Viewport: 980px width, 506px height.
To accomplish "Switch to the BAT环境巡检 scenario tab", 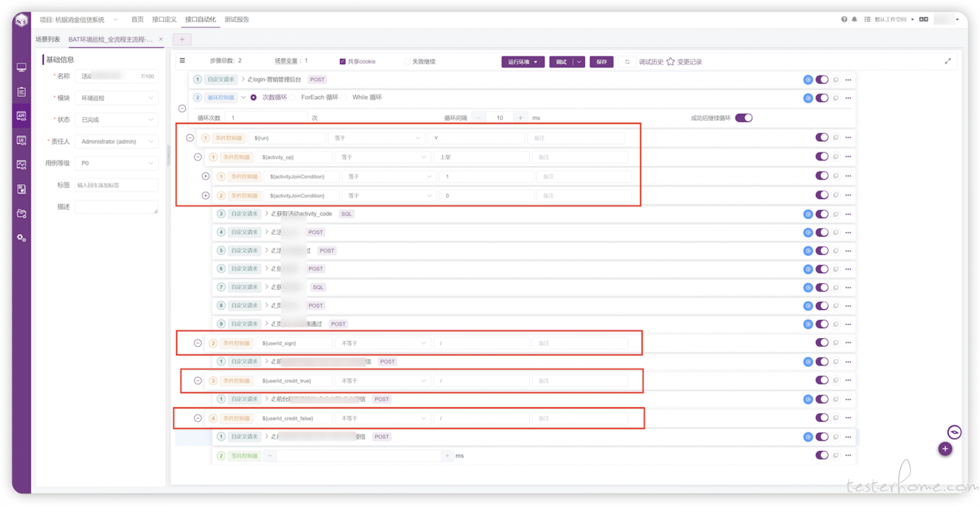I will coord(111,39).
